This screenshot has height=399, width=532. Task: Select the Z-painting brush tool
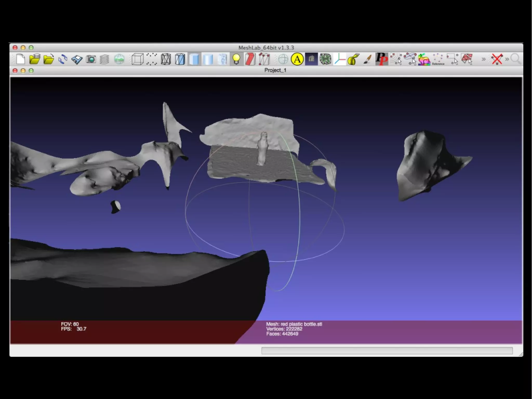[x=367, y=59]
